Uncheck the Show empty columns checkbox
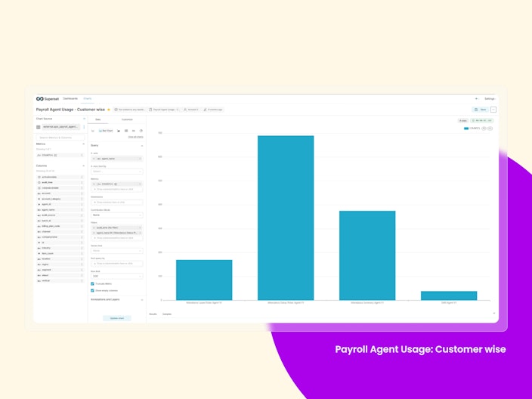 coord(92,290)
